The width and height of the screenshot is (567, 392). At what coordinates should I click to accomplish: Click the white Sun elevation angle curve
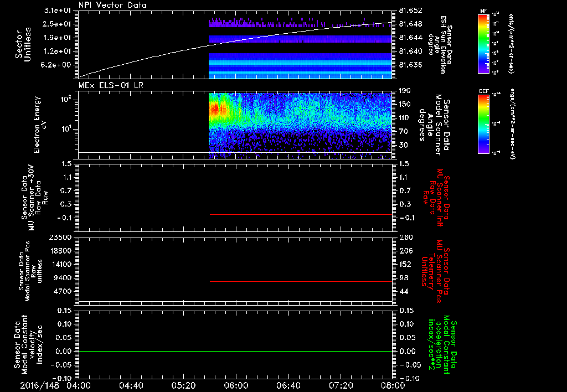(x=235, y=49)
